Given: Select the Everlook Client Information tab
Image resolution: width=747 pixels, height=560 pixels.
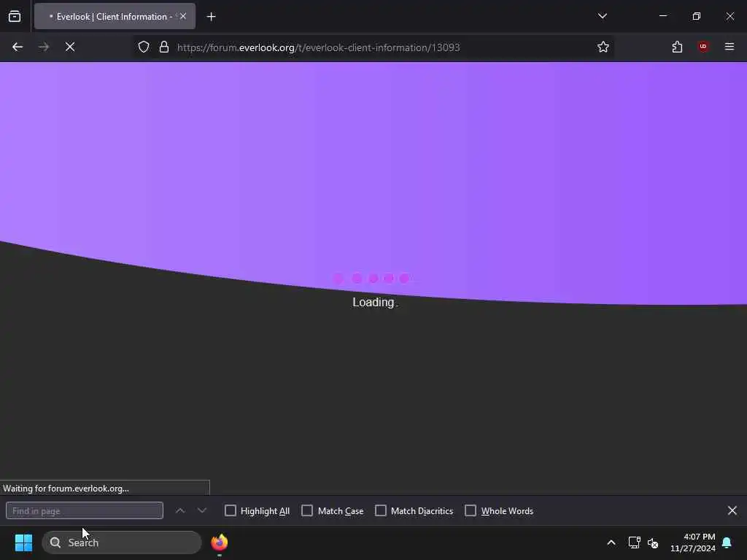Looking at the screenshot, I should [x=115, y=16].
